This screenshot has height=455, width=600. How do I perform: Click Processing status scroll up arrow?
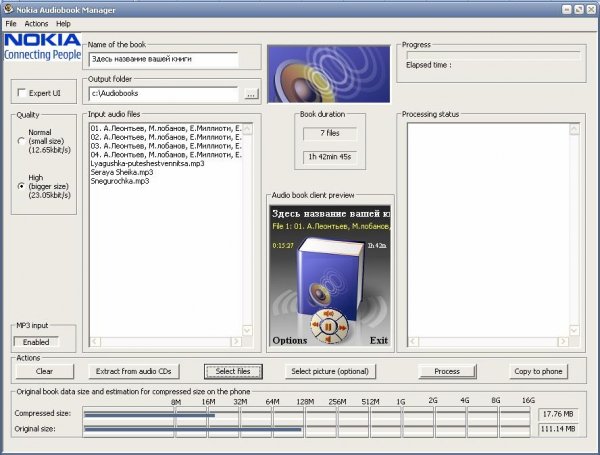click(574, 129)
